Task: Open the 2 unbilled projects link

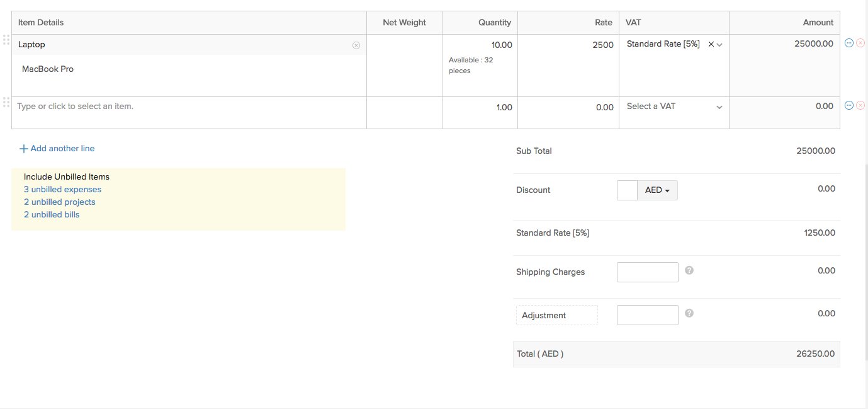Action: (x=59, y=202)
